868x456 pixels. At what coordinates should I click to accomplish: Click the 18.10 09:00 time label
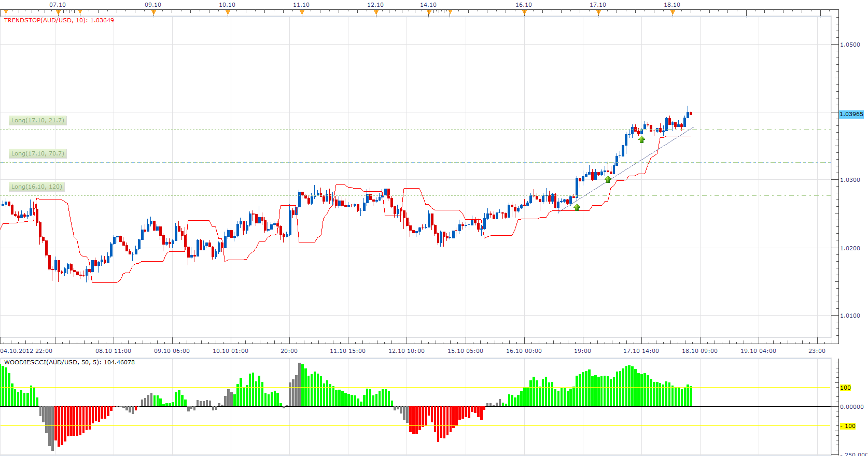[x=699, y=351]
